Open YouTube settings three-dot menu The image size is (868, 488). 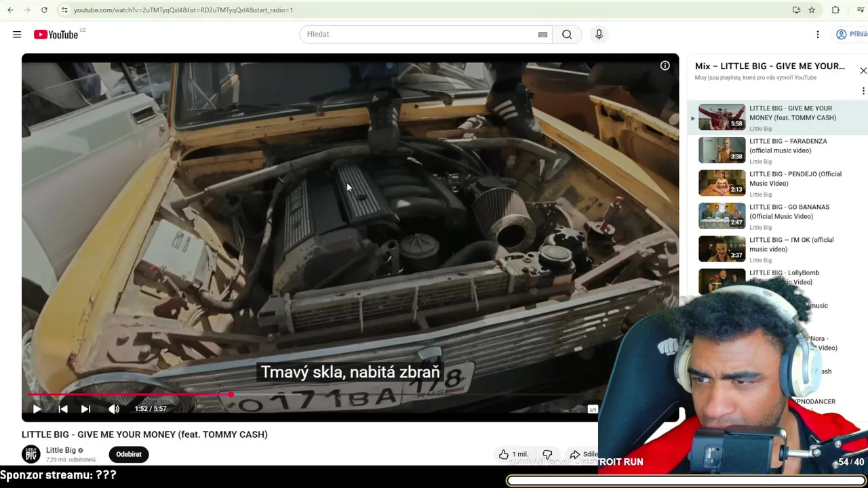[x=818, y=35]
